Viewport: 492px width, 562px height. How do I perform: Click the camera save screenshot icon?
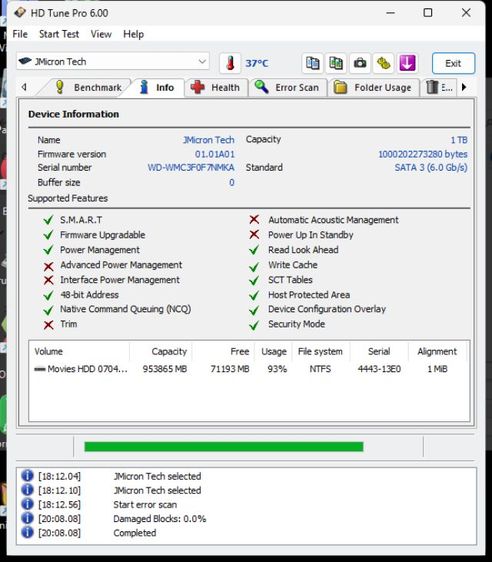tap(360, 63)
